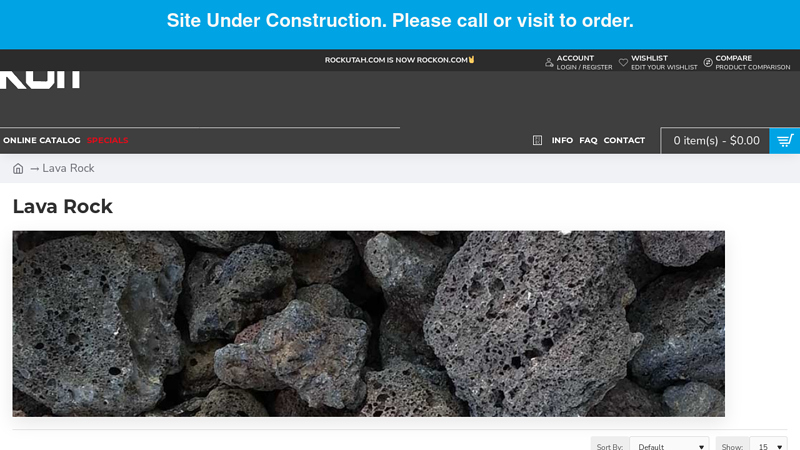View cart total 0 item(s) - $0.00
Image resolution: width=800 pixels, height=450 pixels.
click(716, 140)
